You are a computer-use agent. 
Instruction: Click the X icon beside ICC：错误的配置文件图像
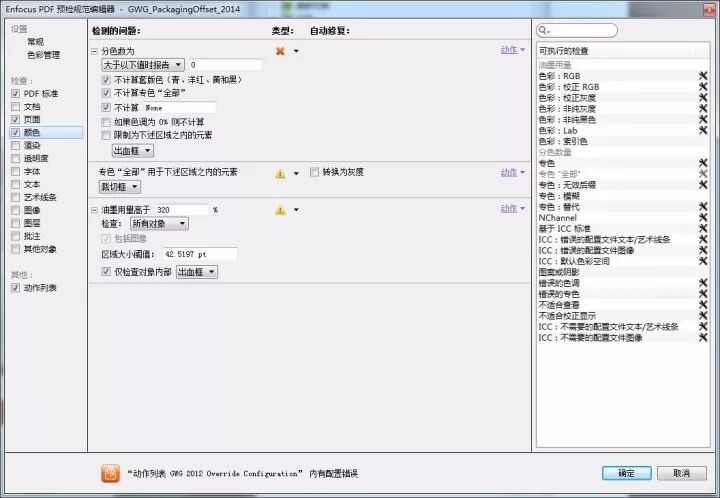pos(703,250)
